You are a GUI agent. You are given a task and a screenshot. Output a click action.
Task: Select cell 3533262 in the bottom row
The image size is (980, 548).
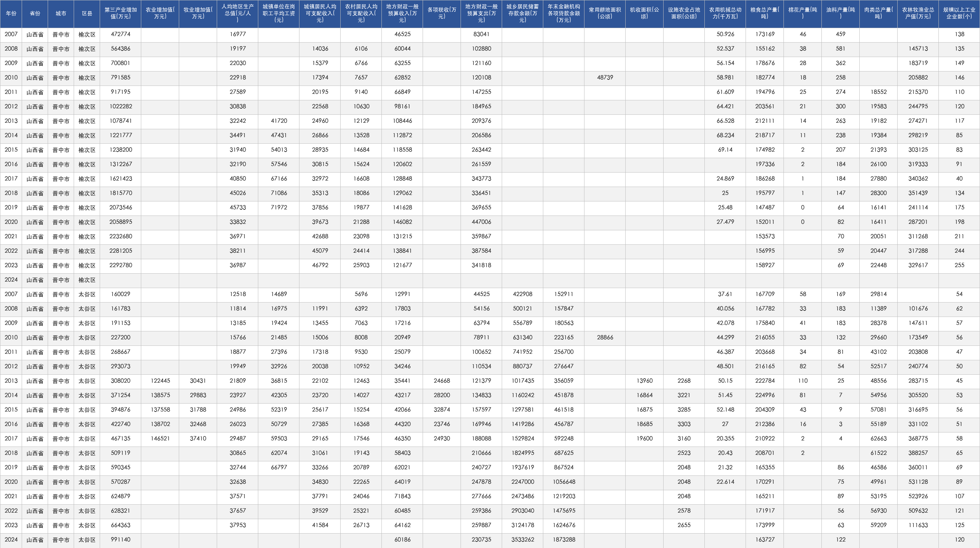point(523,540)
